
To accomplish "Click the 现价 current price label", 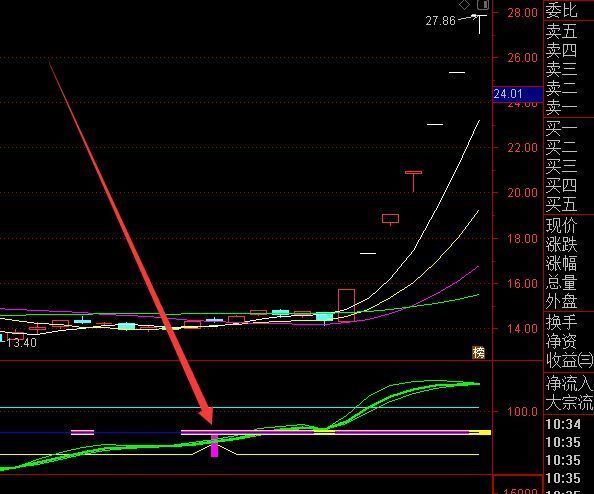I will point(561,225).
